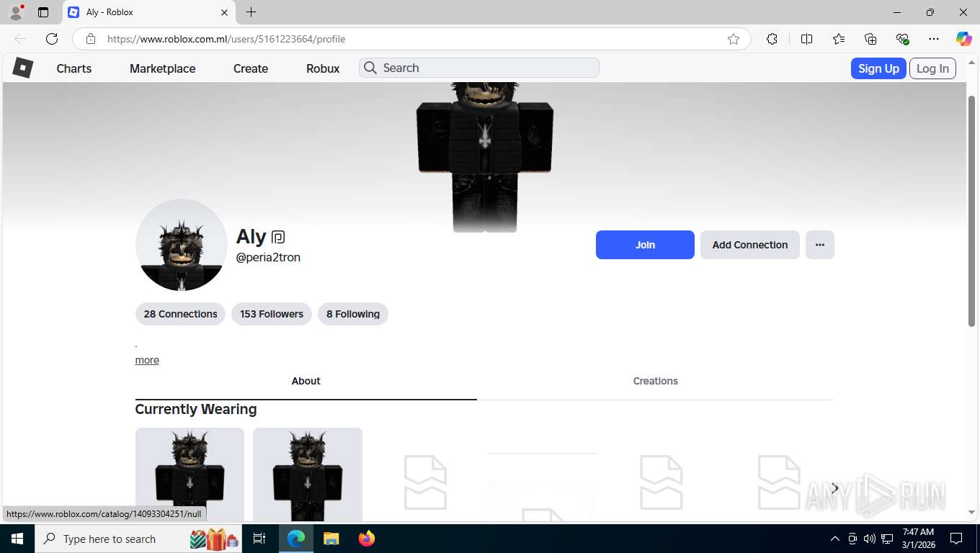This screenshot has width=980, height=553.
Task: View site information lock icon
Action: tap(91, 39)
